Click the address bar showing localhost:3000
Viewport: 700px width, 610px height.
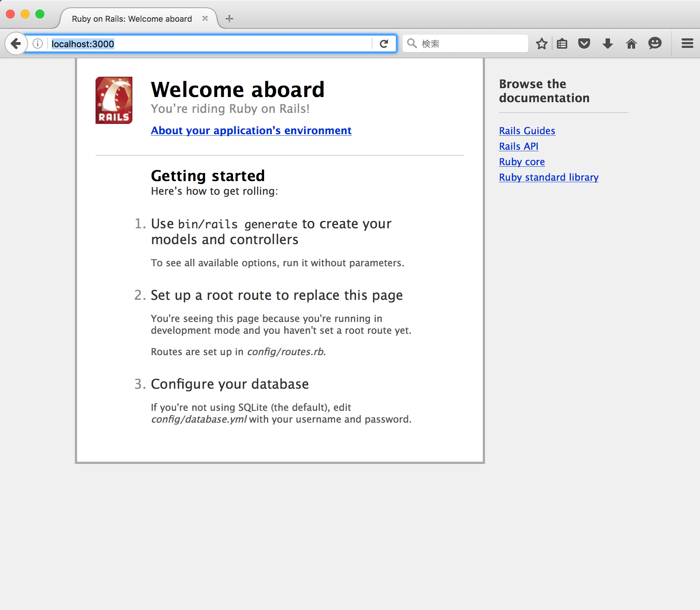tap(148, 43)
